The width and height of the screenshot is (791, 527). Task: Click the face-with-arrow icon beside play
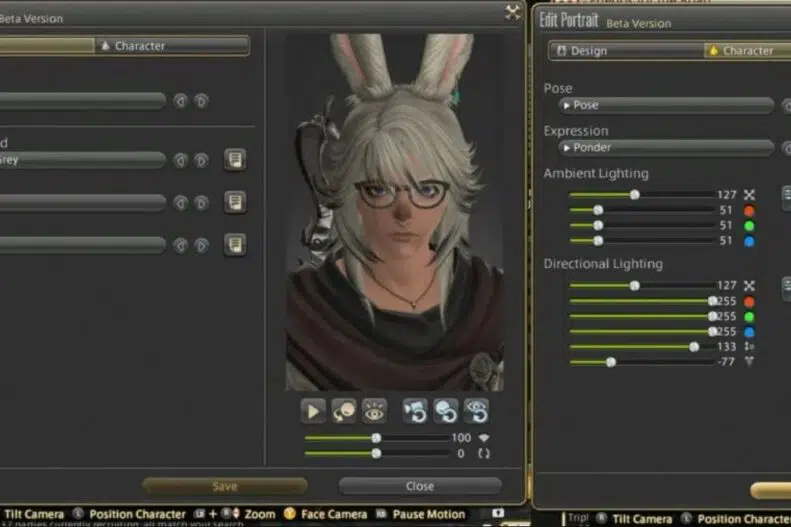point(344,411)
